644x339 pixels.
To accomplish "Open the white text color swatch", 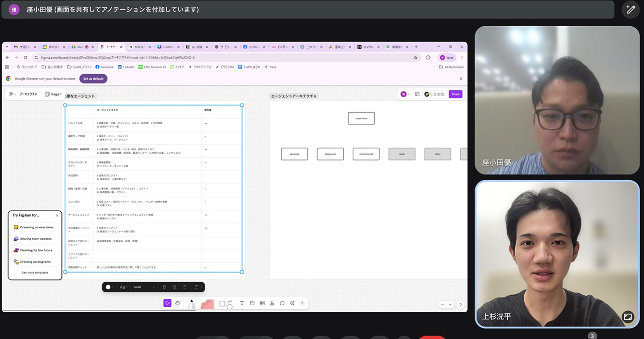I will [x=109, y=287].
